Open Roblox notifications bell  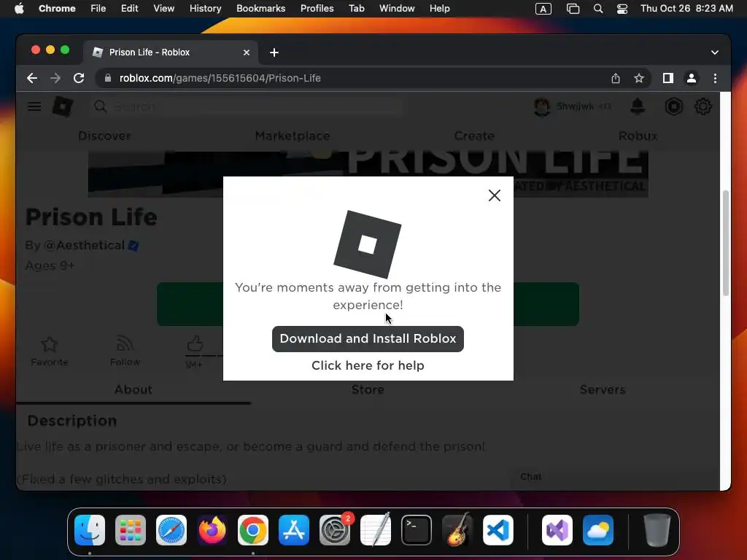pyautogui.click(x=638, y=106)
